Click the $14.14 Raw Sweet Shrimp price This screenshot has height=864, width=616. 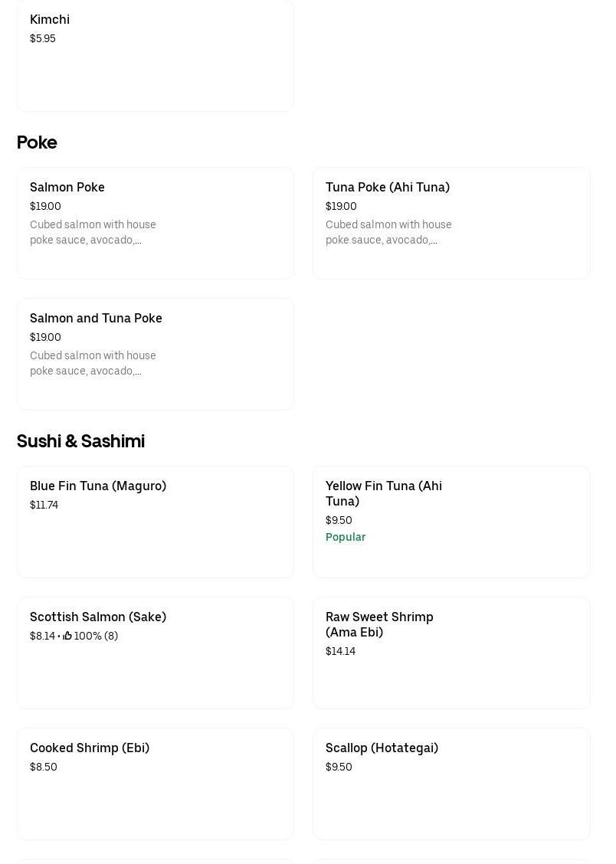[340, 651]
